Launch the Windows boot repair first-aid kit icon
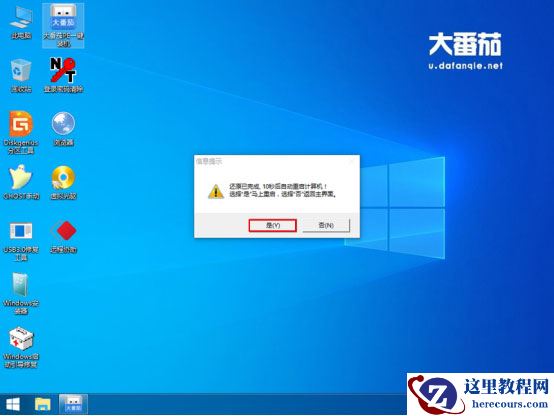The height and width of the screenshot is (416, 554). click(21, 347)
